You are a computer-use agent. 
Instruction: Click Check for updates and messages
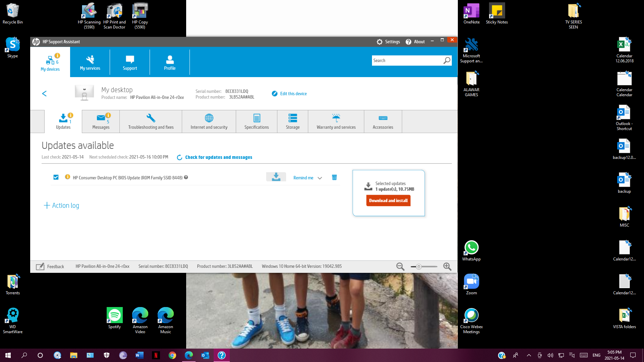(219, 157)
